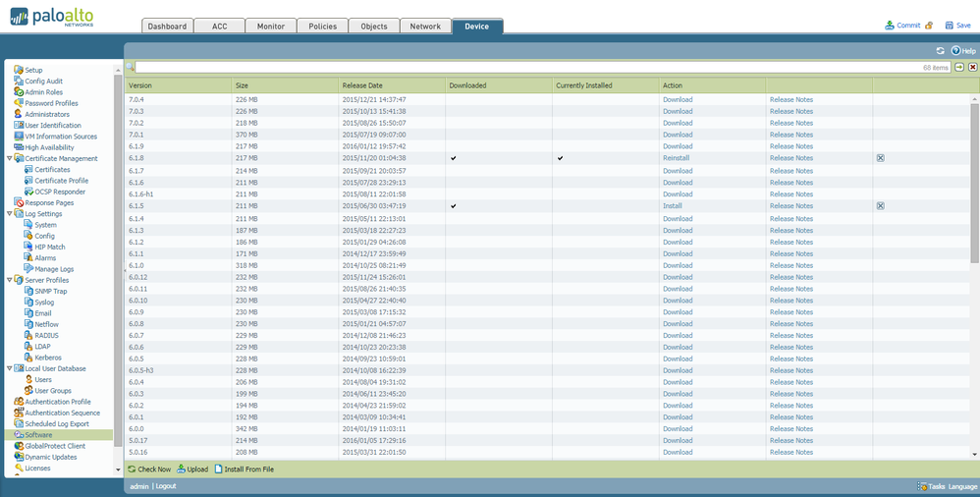Remove the downloaded 6.1.5 image
The height and width of the screenshot is (497, 980).
[x=880, y=206]
